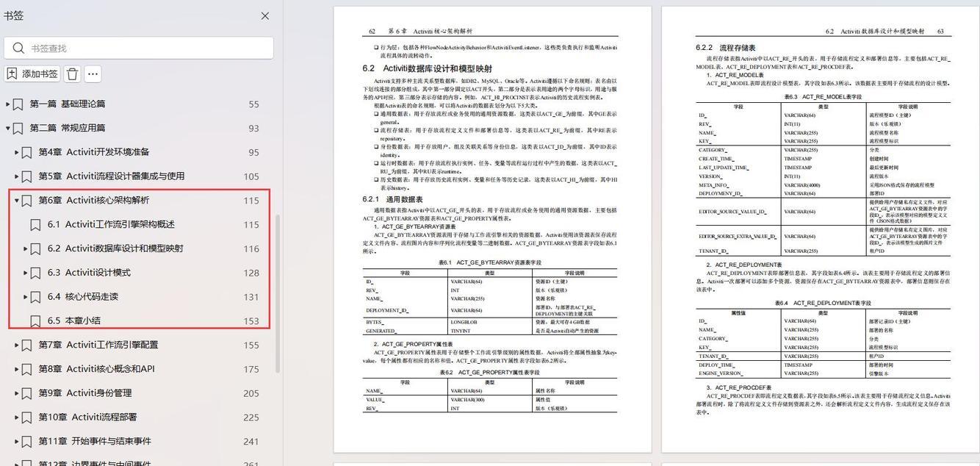
Task: Open the more options ellipsis menu
Action: pyautogui.click(x=93, y=74)
